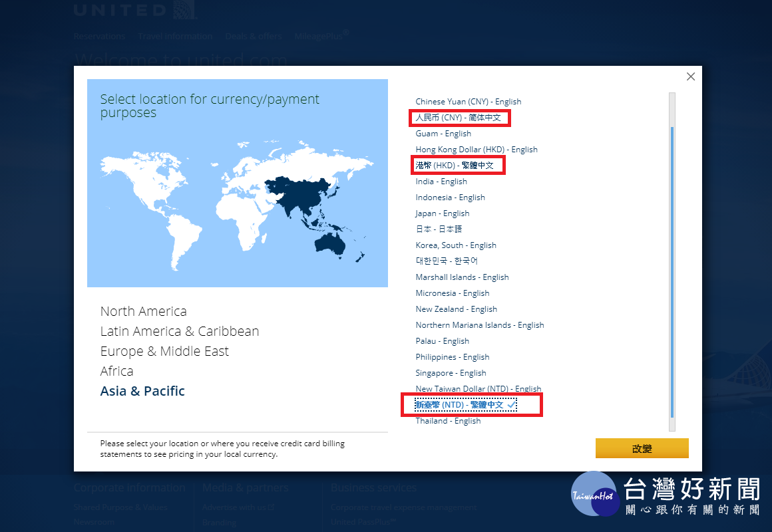Image resolution: width=772 pixels, height=532 pixels.
Task: Choose Europe & Middle East region
Action: tap(164, 351)
